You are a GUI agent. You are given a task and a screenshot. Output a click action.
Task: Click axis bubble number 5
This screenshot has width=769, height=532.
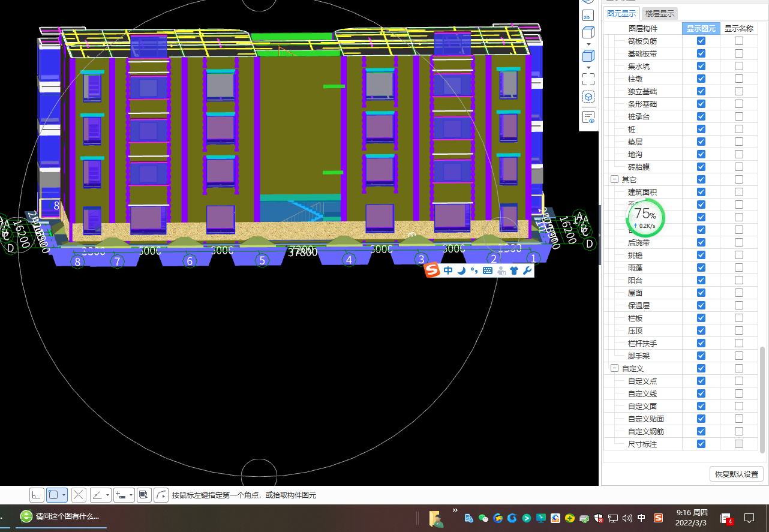coord(262,260)
